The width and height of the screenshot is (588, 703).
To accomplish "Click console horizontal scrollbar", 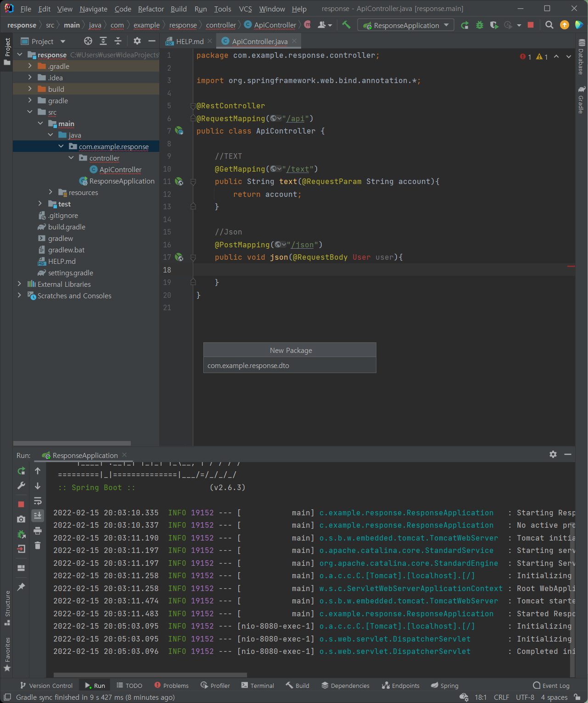I will coord(150,675).
